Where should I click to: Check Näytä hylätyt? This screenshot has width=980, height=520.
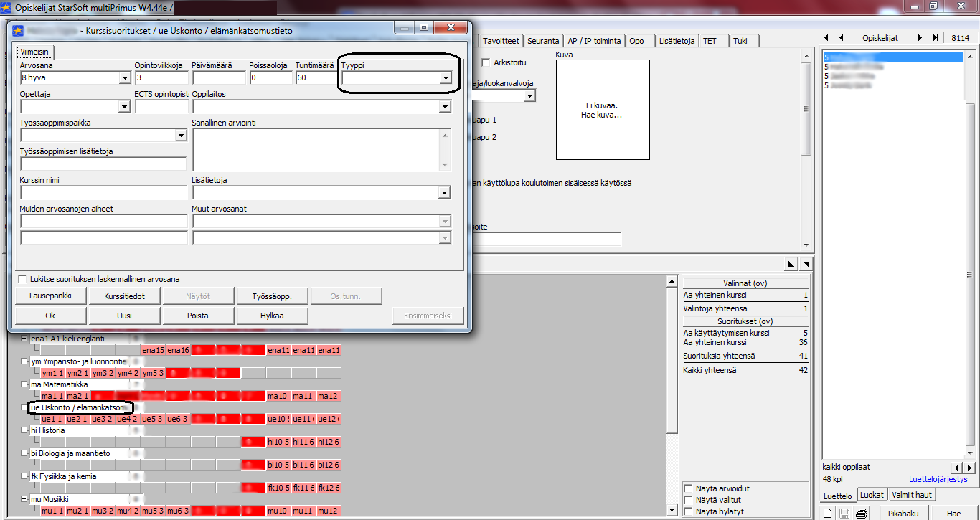click(x=689, y=511)
